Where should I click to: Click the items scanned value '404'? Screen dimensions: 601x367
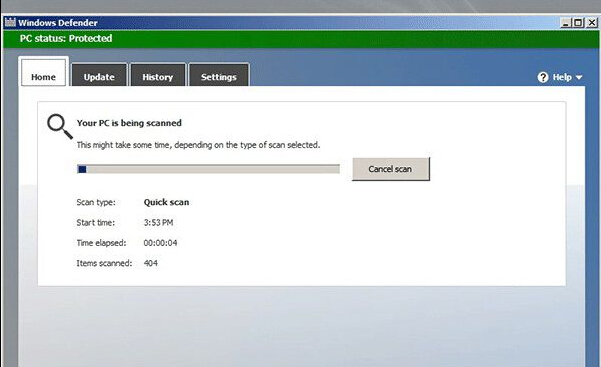point(151,263)
